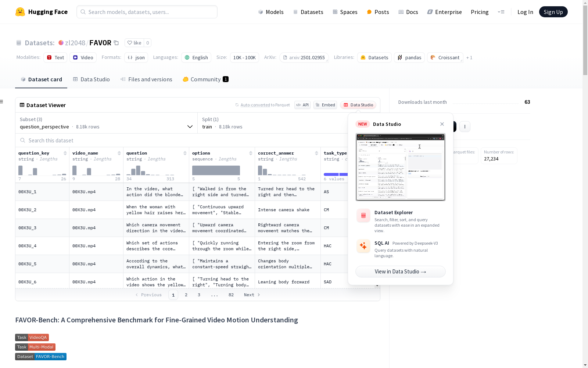Select the English language tag
This screenshot has height=368, width=588.
196,57
